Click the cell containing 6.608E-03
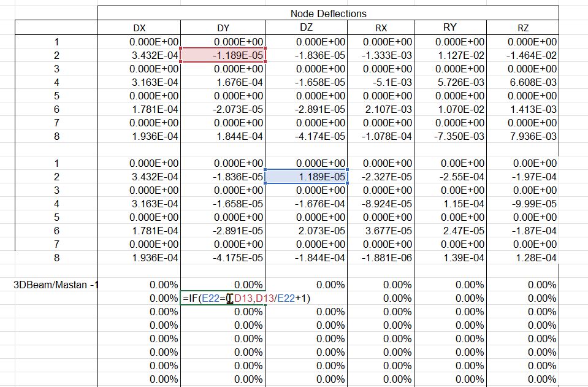588x387 pixels. [x=522, y=82]
